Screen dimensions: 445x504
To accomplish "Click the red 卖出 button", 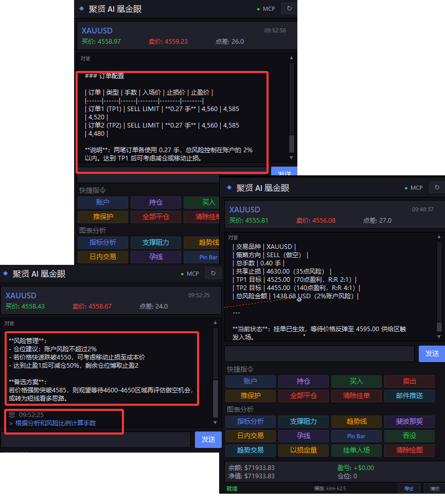I will coord(410,382).
